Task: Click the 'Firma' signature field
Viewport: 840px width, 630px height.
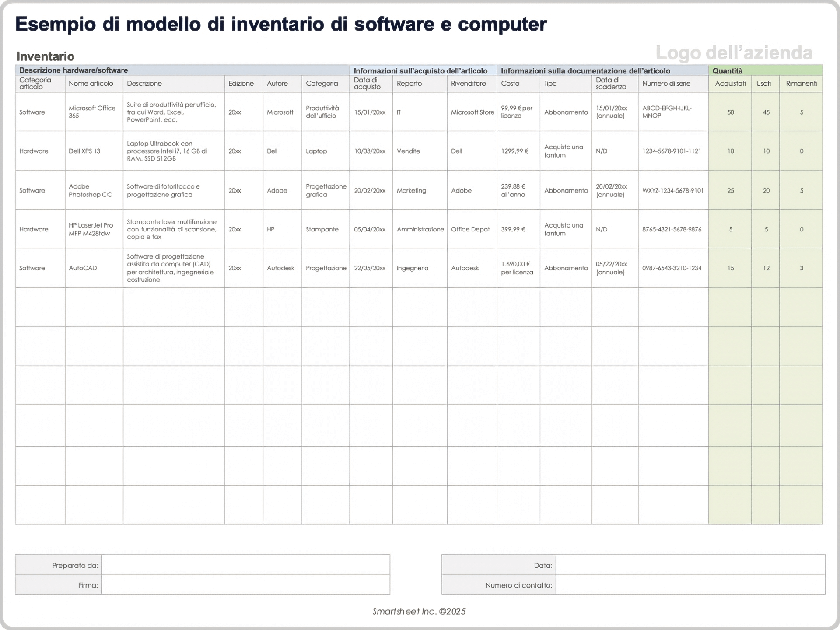Action: (245, 584)
